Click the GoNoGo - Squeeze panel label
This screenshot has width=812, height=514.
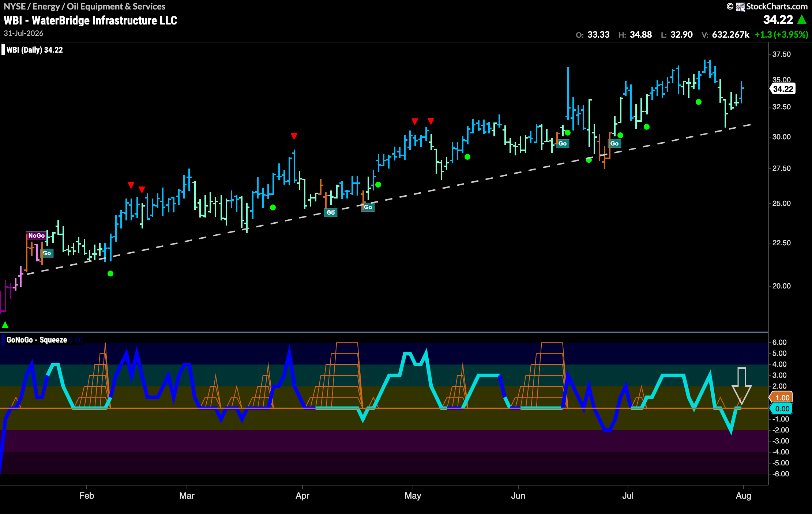pos(37,340)
